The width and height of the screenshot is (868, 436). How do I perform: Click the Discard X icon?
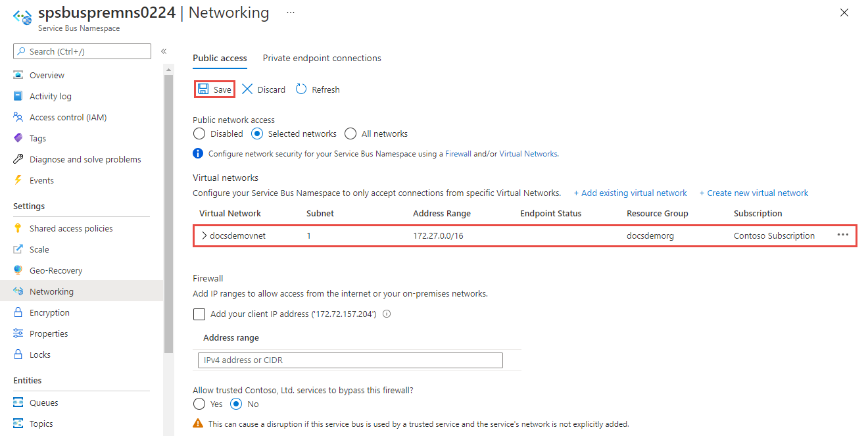(x=247, y=89)
